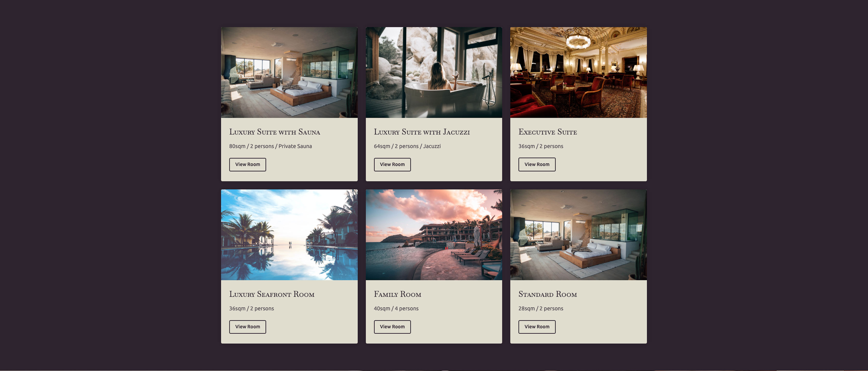The height and width of the screenshot is (371, 868).
Task: Click View Room under Luxury Seafront Room
Action: point(247,327)
